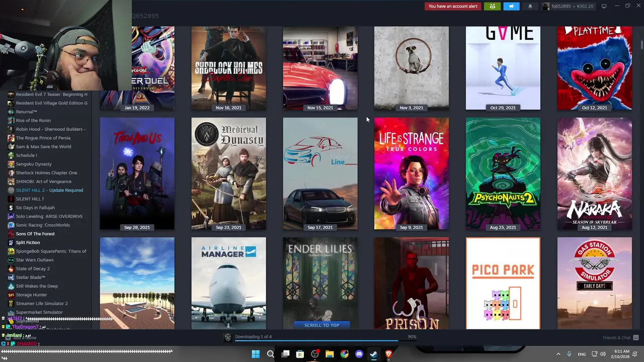Open Google Chrome from taskbar

(344, 354)
